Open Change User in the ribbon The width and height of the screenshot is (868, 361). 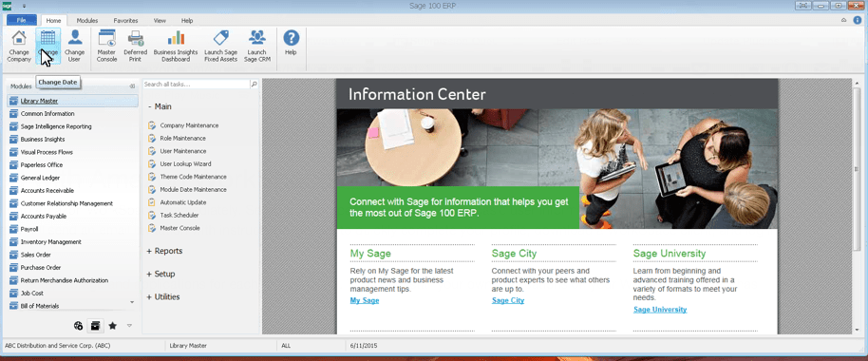(x=75, y=46)
